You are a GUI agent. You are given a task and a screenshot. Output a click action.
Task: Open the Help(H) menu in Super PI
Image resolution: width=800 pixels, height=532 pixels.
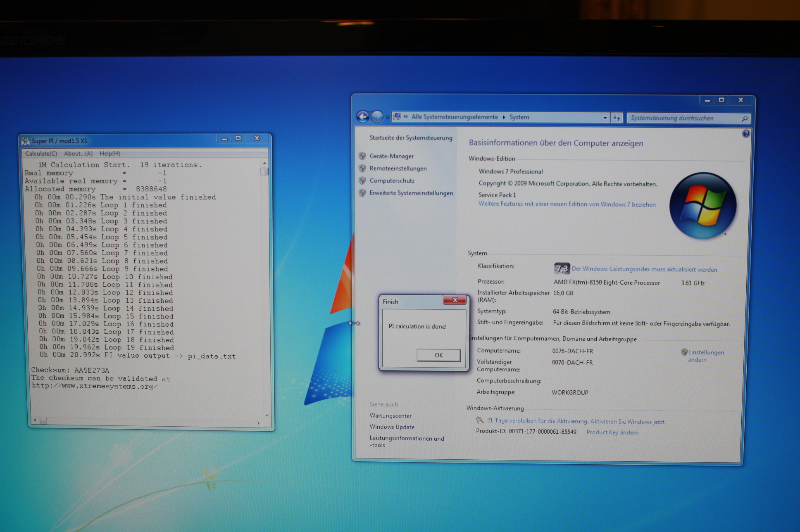[110, 154]
